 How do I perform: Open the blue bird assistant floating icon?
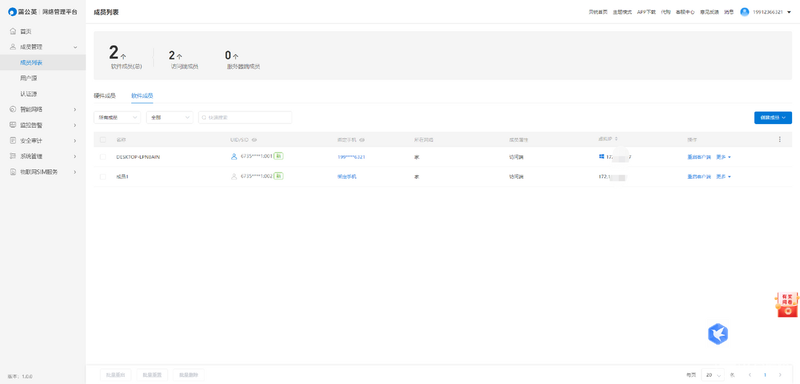click(718, 335)
